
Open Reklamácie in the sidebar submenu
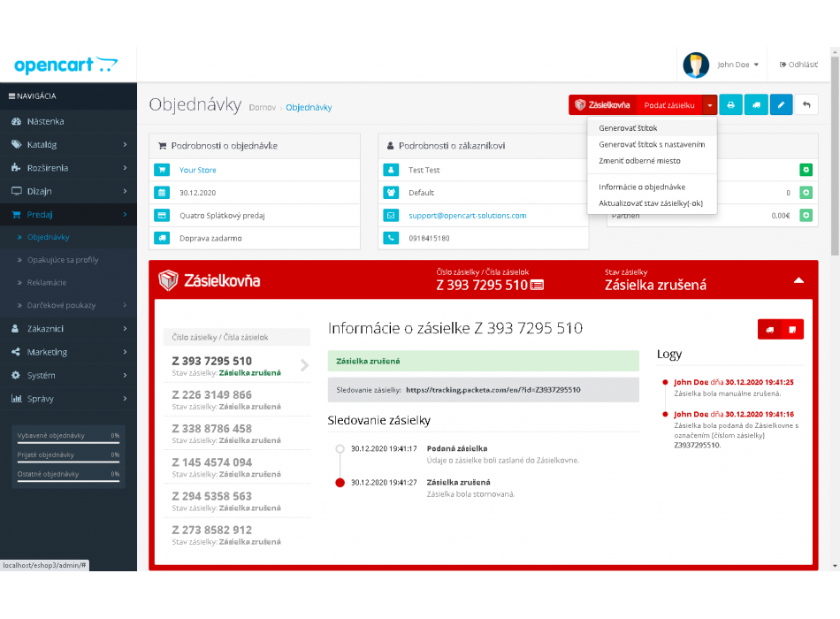click(47, 283)
